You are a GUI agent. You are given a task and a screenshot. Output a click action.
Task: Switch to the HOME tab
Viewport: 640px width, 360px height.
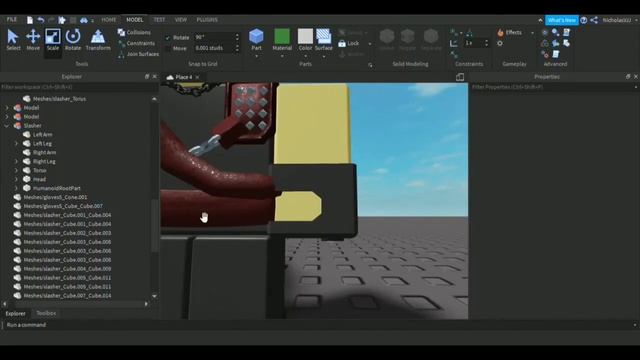[x=109, y=20]
